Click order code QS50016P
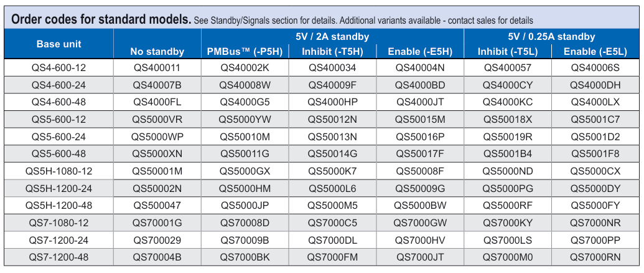The height and width of the screenshot is (273, 644). [x=420, y=137]
